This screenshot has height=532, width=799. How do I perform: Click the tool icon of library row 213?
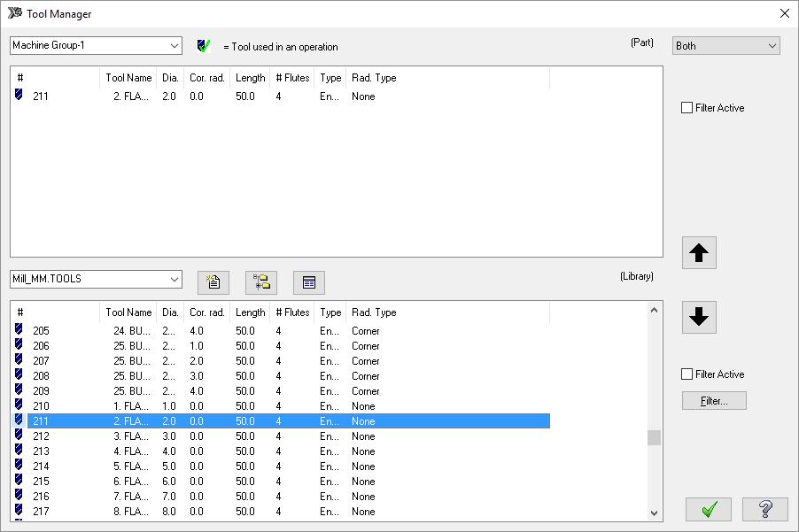pos(19,450)
